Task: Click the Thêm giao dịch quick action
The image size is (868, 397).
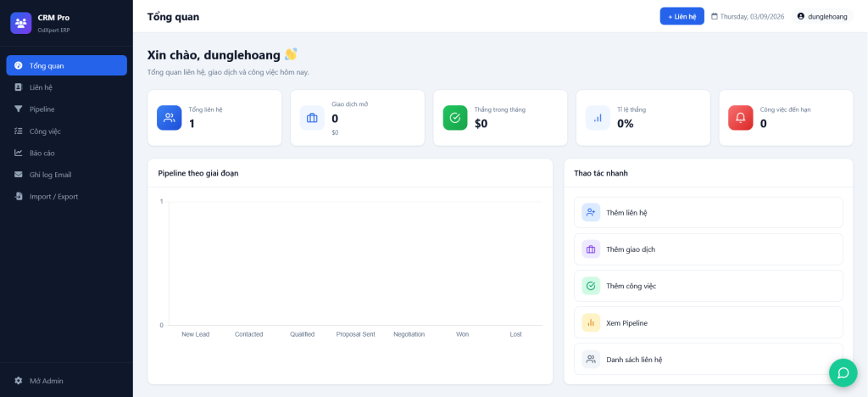Action: (x=708, y=249)
